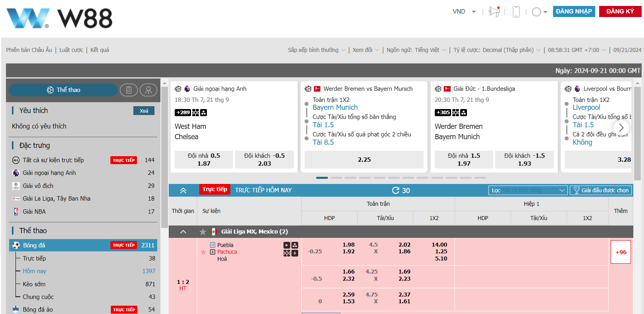
Task: Click the live stream play icon for Puebla match
Action: [287, 245]
